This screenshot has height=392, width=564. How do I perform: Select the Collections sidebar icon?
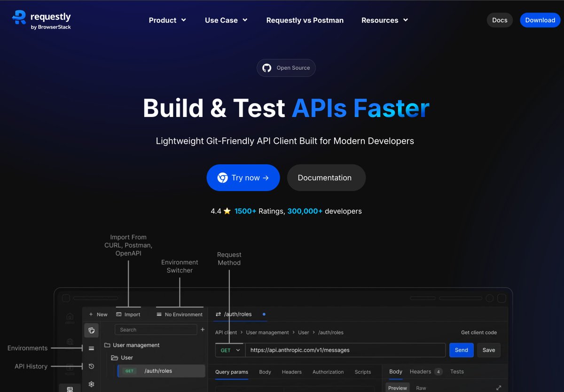tap(92, 330)
